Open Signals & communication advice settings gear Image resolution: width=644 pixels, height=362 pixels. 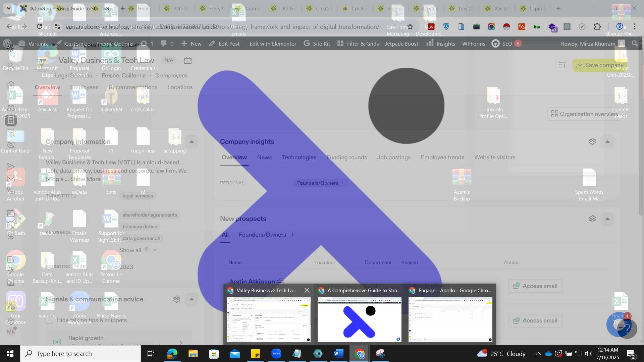coord(176,299)
